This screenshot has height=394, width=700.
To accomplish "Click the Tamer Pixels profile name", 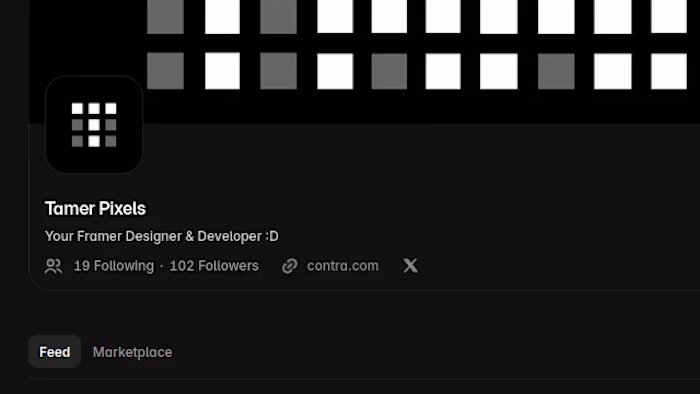I will tap(95, 208).
